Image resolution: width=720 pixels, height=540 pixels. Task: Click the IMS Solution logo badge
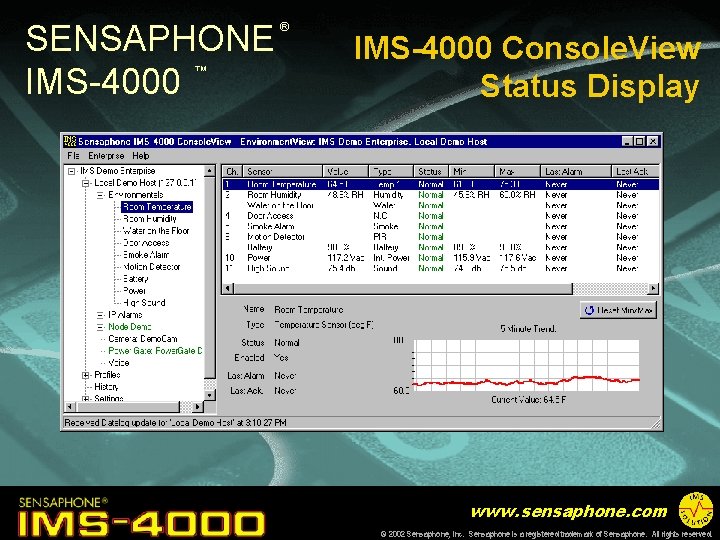(x=696, y=510)
